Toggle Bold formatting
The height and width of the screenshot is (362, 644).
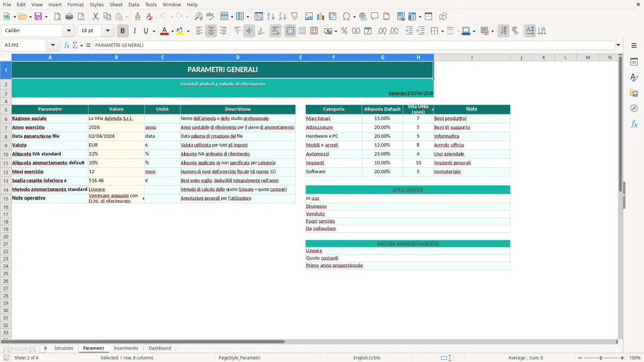(123, 31)
